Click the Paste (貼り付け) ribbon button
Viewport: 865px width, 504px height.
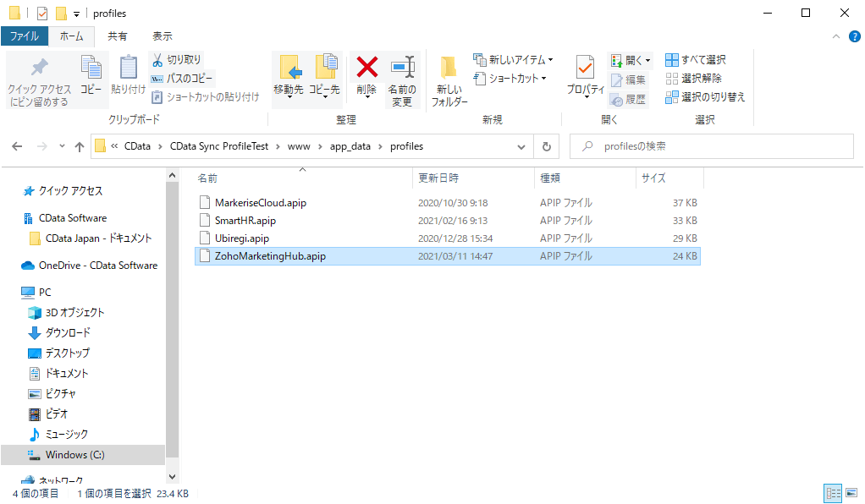click(x=128, y=75)
